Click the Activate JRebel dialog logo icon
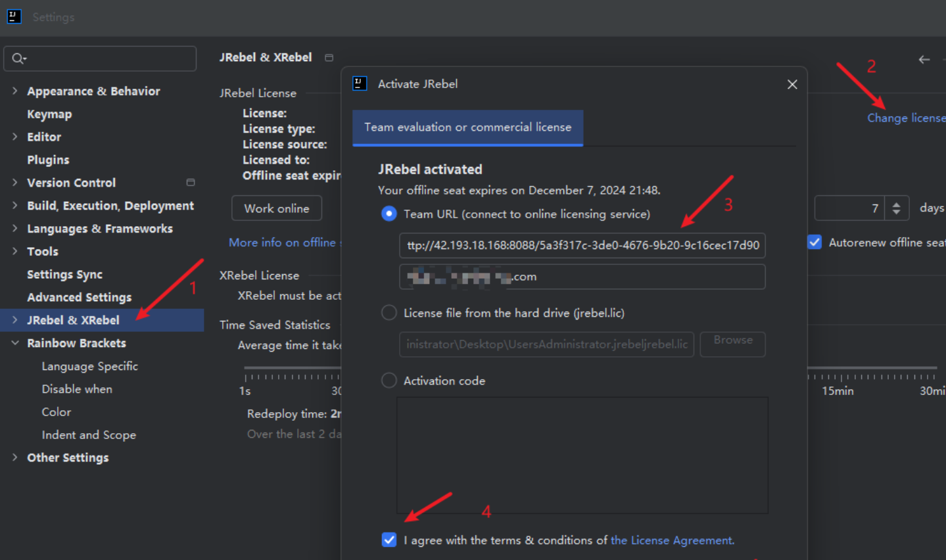This screenshot has height=560, width=946. pos(360,83)
